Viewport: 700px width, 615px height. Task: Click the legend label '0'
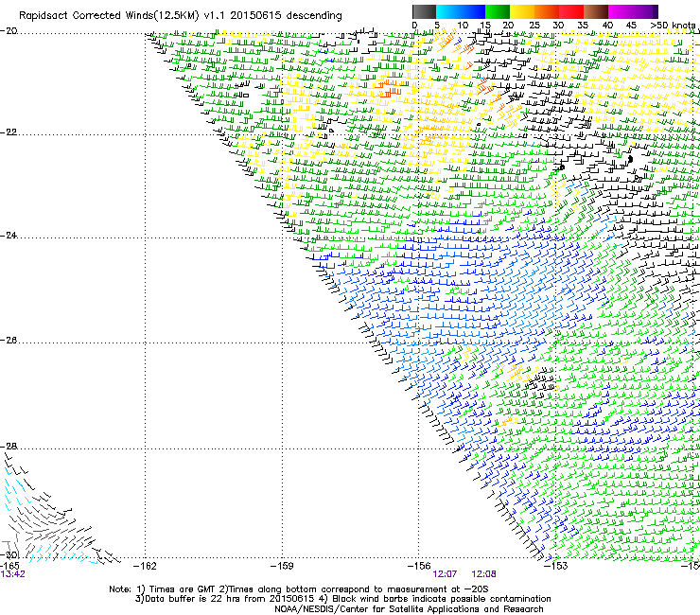tap(414, 26)
